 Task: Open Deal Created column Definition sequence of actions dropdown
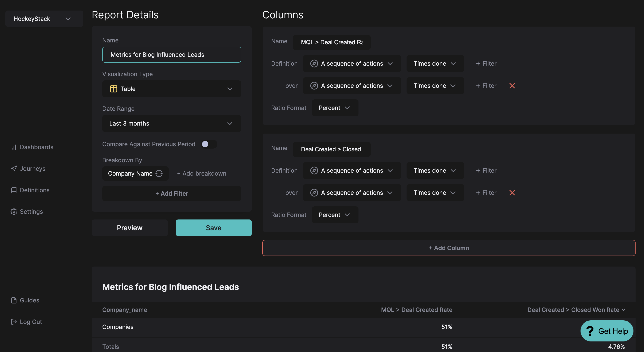(352, 170)
